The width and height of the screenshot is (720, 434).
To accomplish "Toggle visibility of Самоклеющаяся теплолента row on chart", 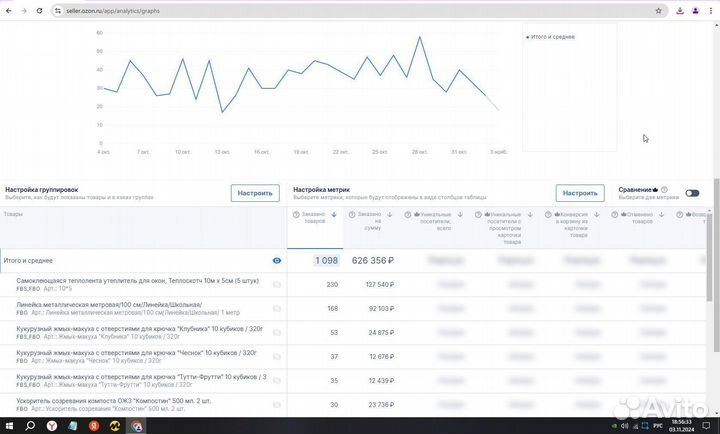I will 277,284.
